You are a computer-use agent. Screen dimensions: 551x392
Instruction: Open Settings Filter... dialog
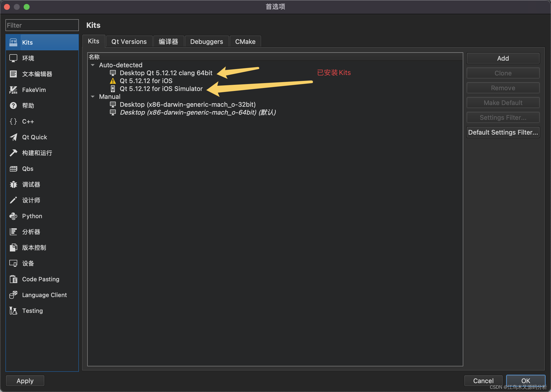(503, 118)
